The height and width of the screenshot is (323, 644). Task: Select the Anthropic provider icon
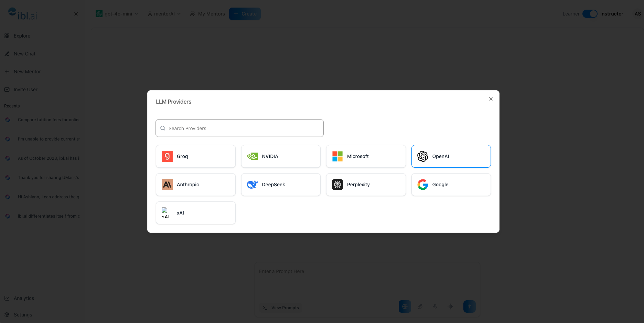point(167,185)
